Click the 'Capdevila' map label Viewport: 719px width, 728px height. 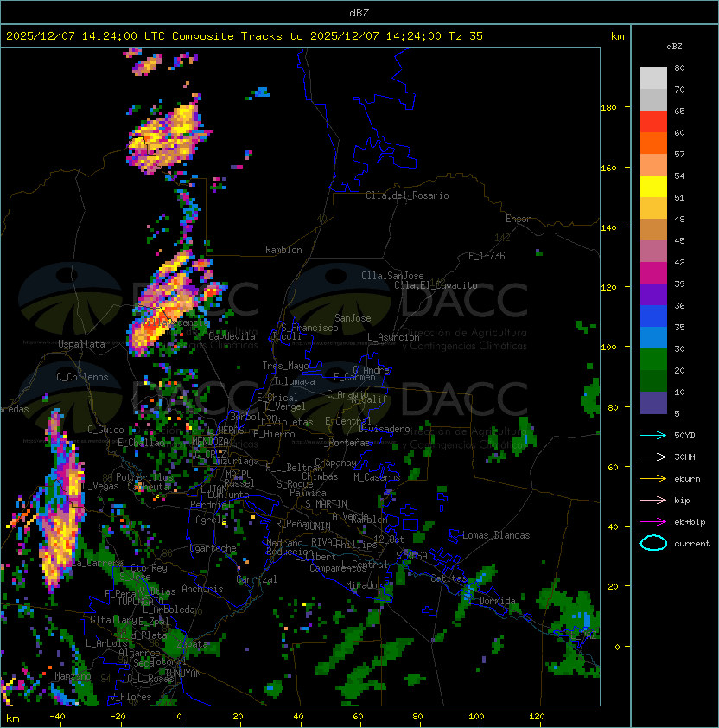point(232,336)
